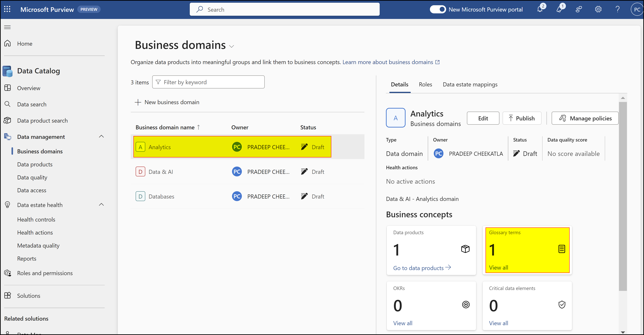
Task: Click the Filter by keyword field
Action: pyautogui.click(x=208, y=82)
